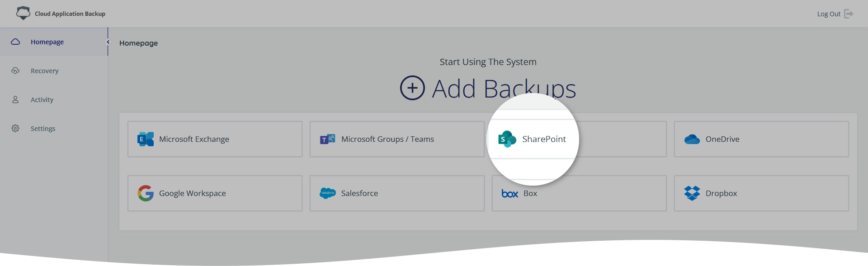The width and height of the screenshot is (868, 266).
Task: Click the Salesforce cloud logo icon
Action: coord(328,193)
